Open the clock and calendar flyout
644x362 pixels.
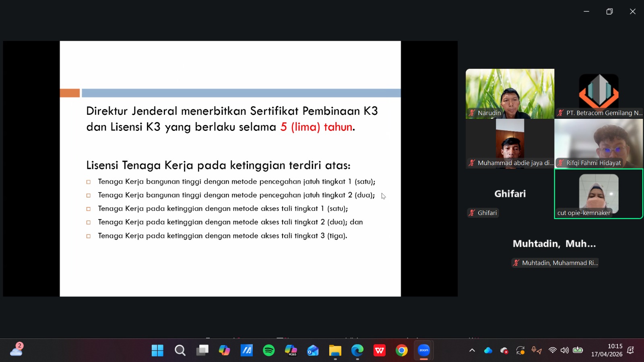point(607,350)
